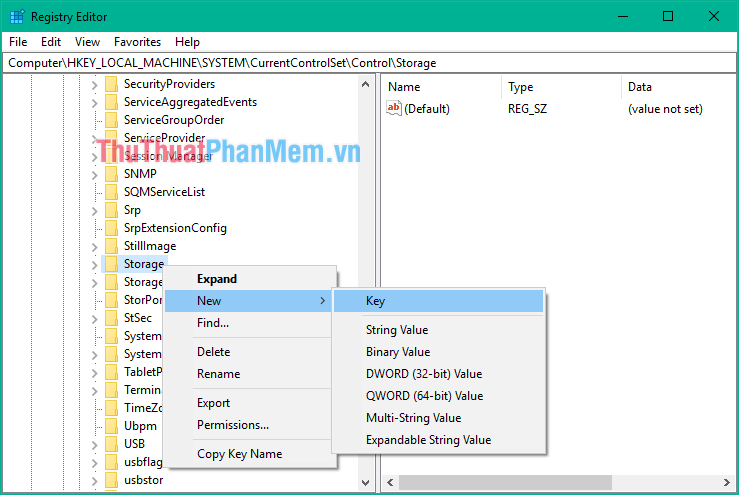This screenshot has height=495, width=739.
Task: Click the StSec folder icon
Action: 112,318
